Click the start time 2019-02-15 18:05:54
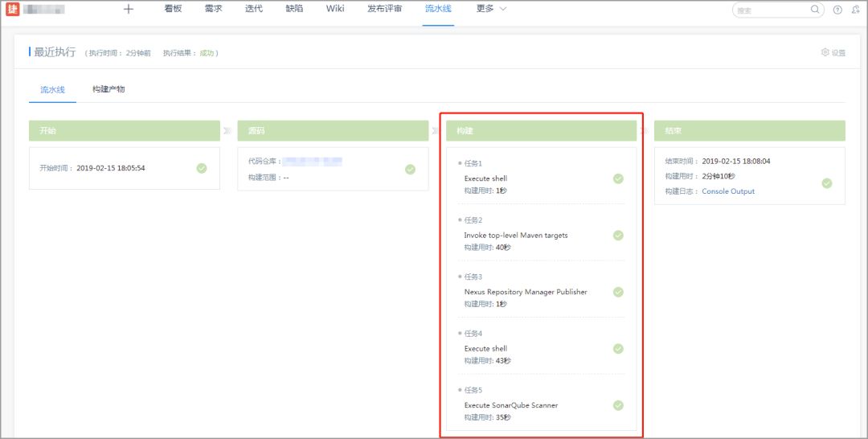The height and width of the screenshot is (439, 868). [x=111, y=168]
